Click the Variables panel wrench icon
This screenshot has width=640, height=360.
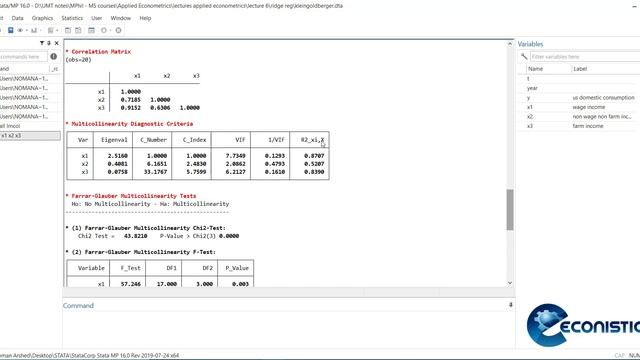(524, 56)
